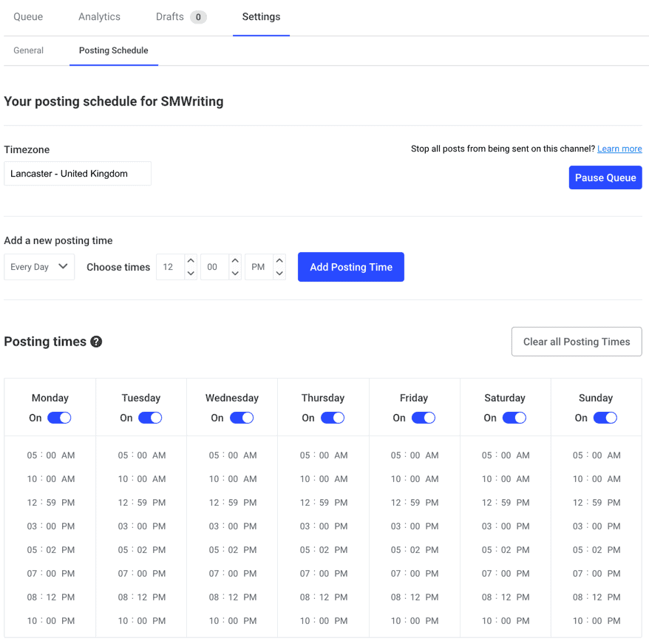
Task: Toggle Sunday posting off
Action: pyautogui.click(x=605, y=418)
